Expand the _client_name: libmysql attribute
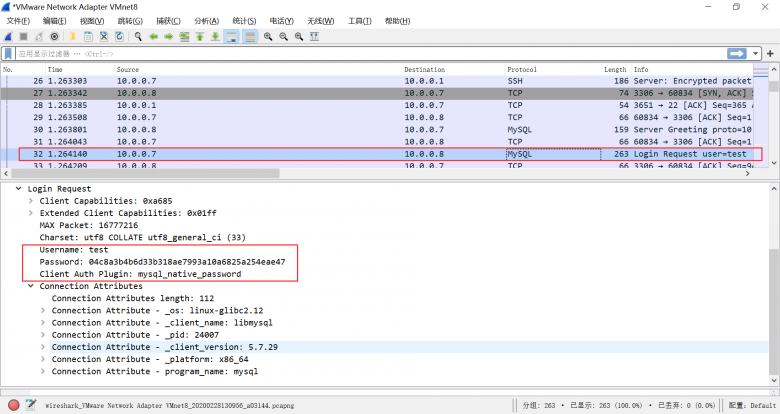The image size is (780, 414). click(43, 322)
